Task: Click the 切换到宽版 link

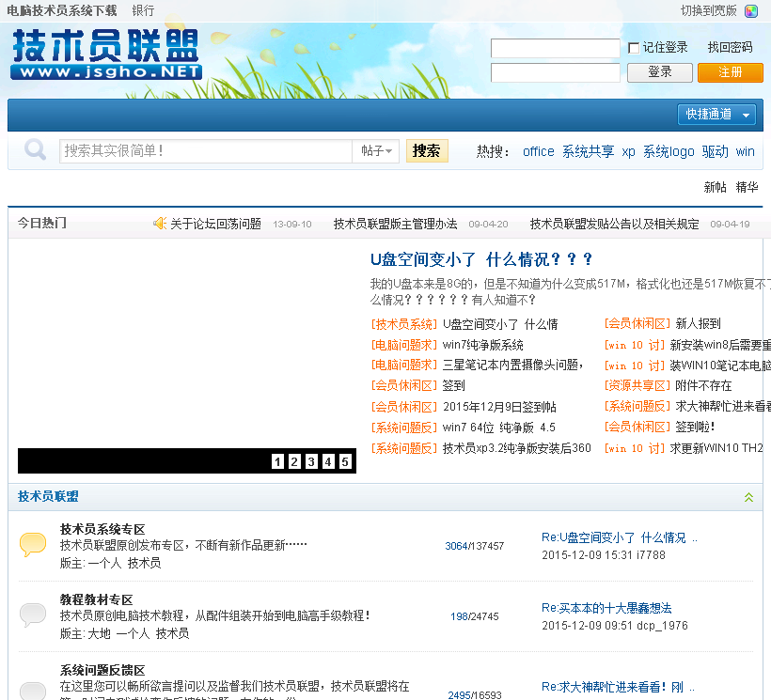Action: coord(709,11)
